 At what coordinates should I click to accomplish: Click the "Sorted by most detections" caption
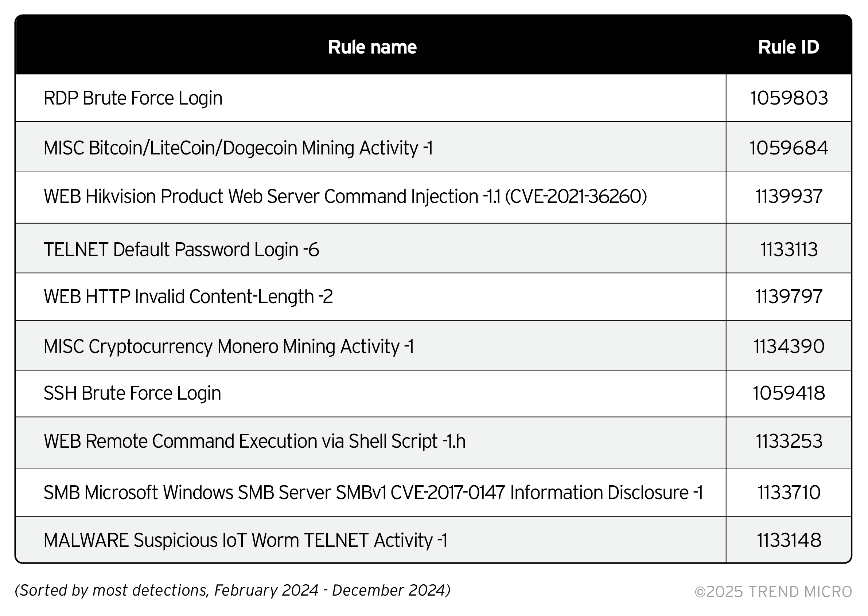[232, 590]
